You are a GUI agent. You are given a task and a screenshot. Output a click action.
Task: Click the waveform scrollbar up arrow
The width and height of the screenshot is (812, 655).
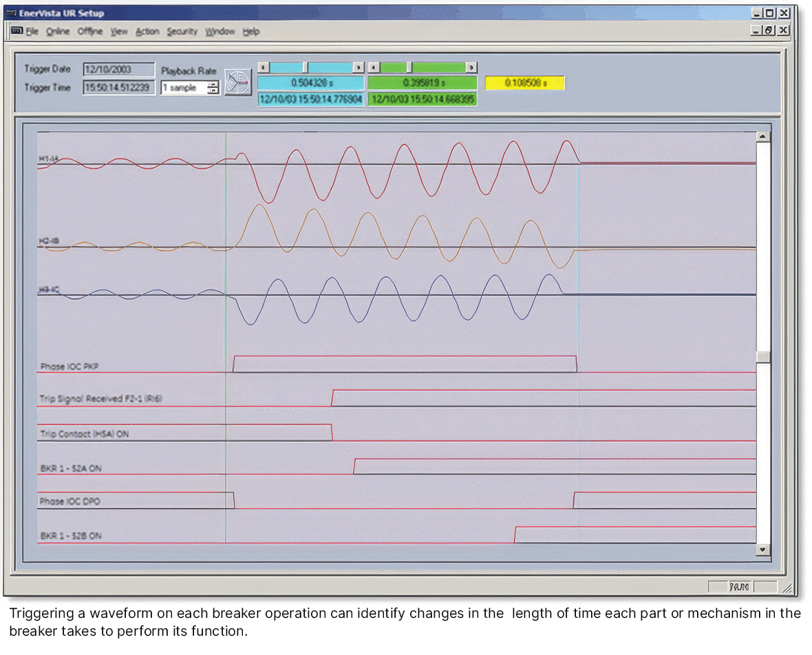(762, 137)
